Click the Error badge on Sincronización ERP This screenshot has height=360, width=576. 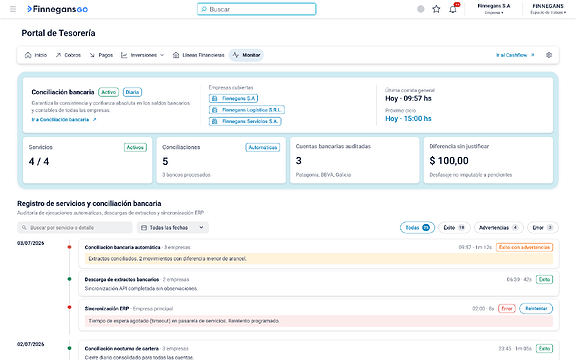tap(507, 309)
